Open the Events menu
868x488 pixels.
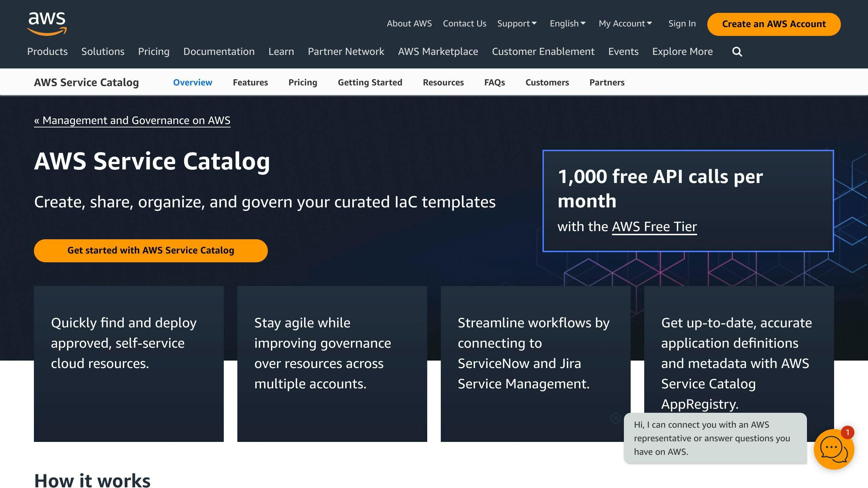pos(623,52)
